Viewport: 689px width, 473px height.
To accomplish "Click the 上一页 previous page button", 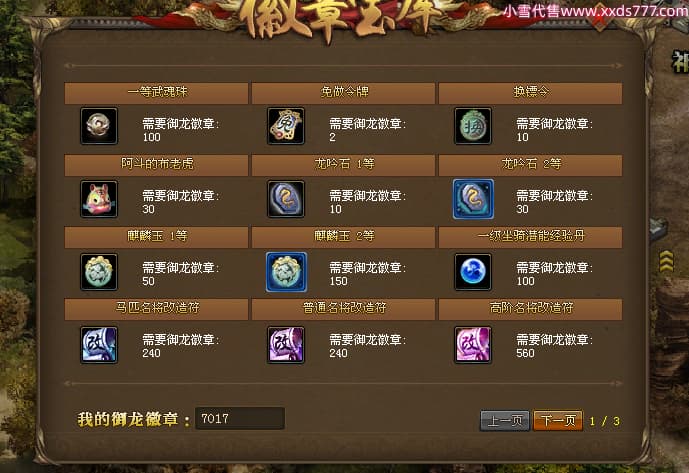I will pos(505,421).
